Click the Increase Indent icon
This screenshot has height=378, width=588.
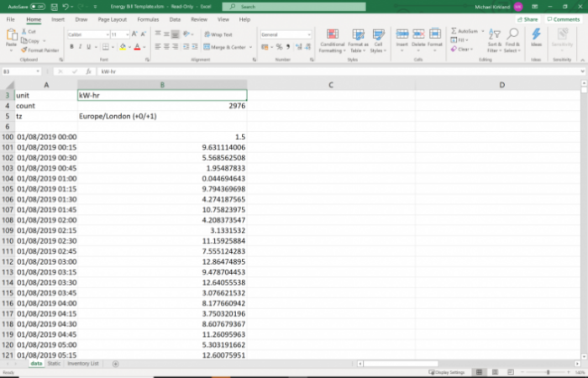coord(195,46)
